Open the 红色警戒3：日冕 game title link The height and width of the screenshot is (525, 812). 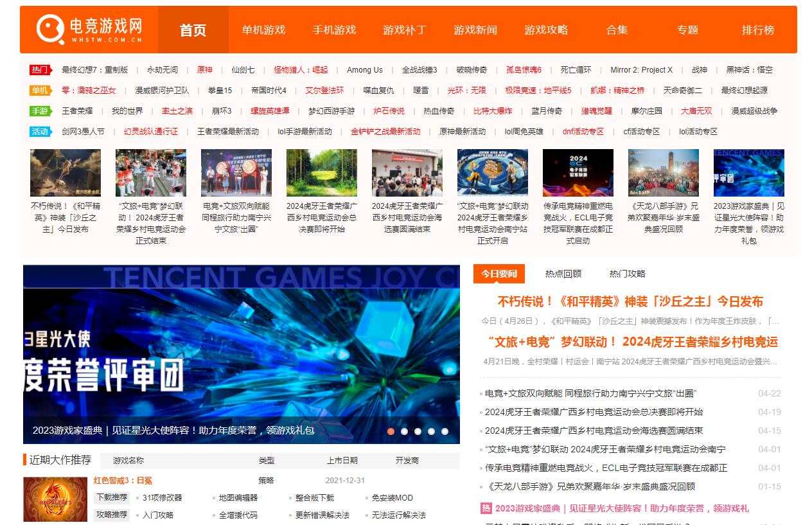[123, 480]
